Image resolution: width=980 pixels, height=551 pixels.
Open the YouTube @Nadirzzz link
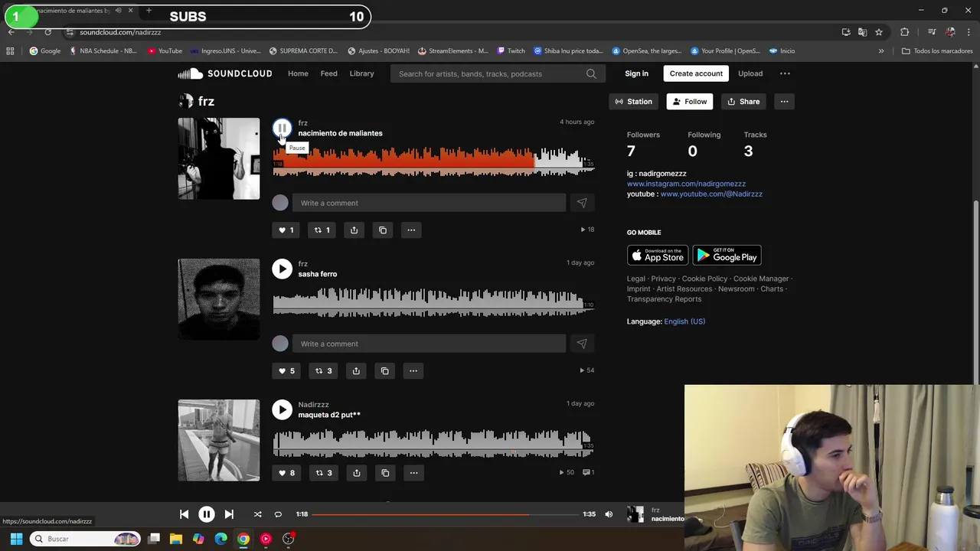coord(711,194)
